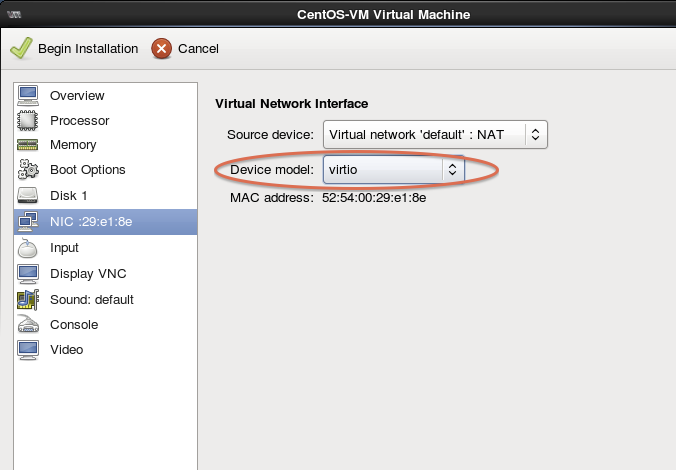The image size is (676, 470).
Task: Click the Overview monitor icon in sidebar
Action: [28, 96]
